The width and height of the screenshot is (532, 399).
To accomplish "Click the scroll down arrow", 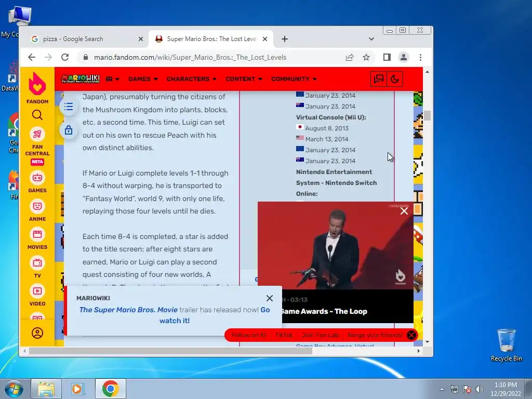I will coord(427,342).
